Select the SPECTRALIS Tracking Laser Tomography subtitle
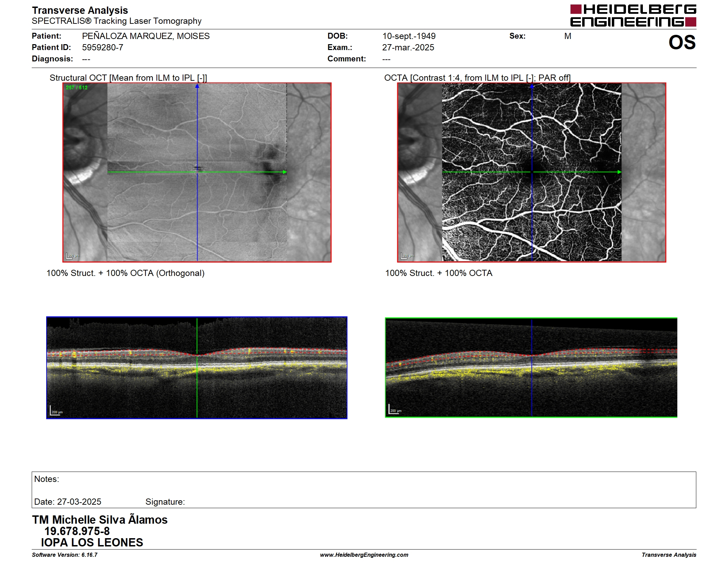This screenshot has width=728, height=563. click(117, 21)
